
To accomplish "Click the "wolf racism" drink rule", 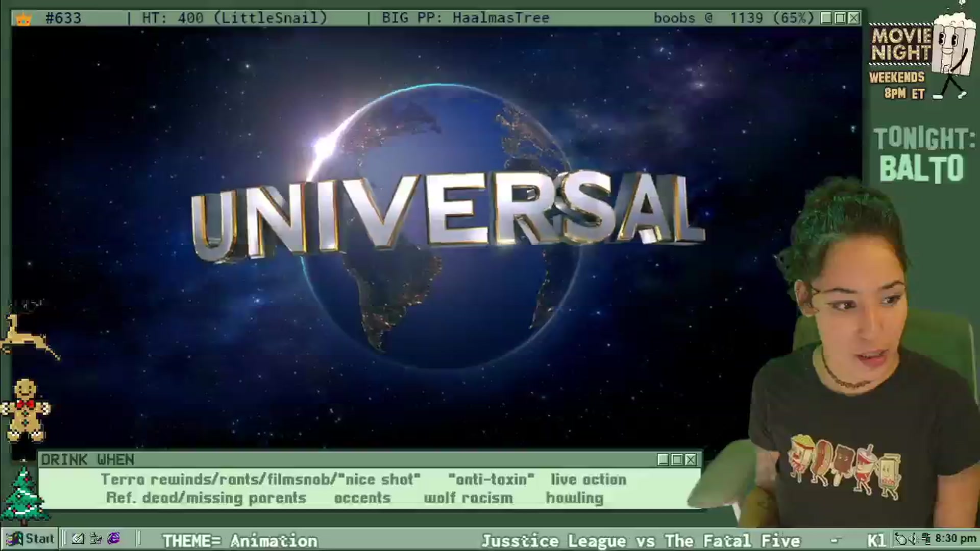I will click(469, 498).
